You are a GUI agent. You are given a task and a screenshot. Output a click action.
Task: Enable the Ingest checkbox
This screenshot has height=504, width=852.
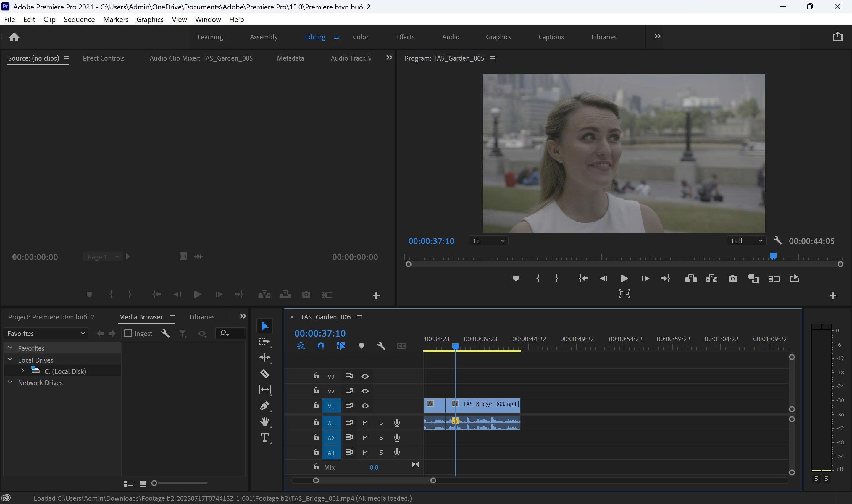point(128,334)
